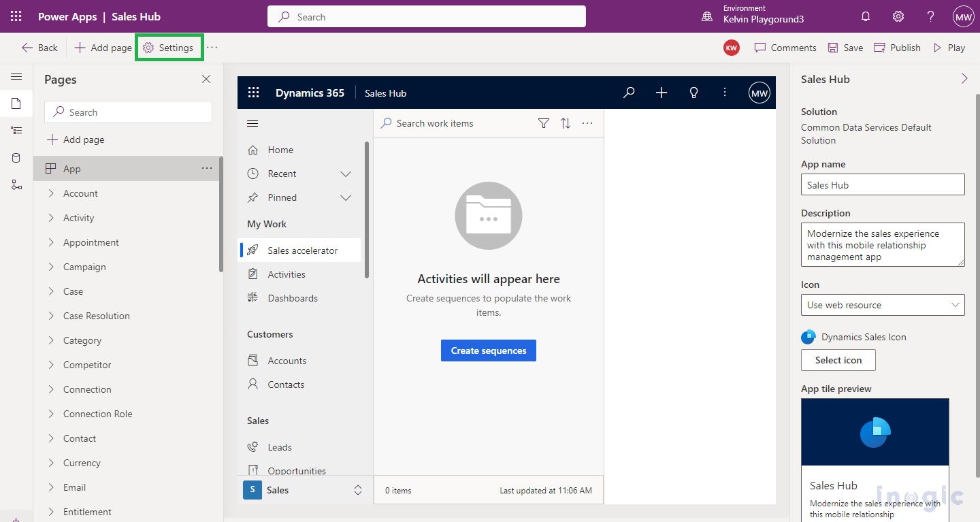
Task: Open the Icon 'Use web resource' dropdown
Action: tap(883, 305)
